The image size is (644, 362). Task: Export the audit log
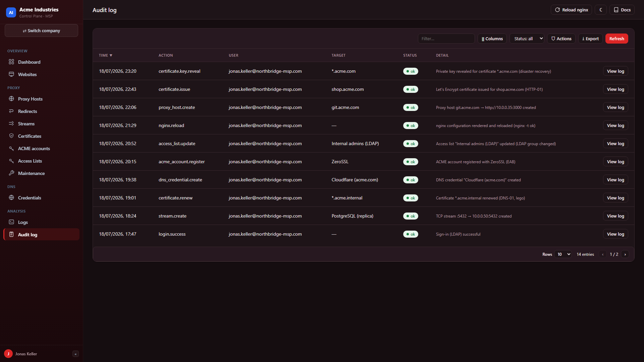coord(590,39)
